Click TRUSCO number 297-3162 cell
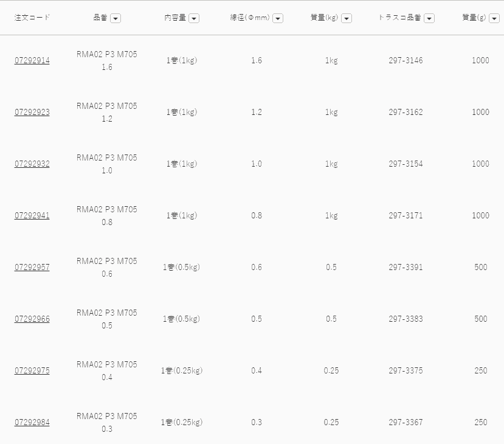 pyautogui.click(x=406, y=113)
